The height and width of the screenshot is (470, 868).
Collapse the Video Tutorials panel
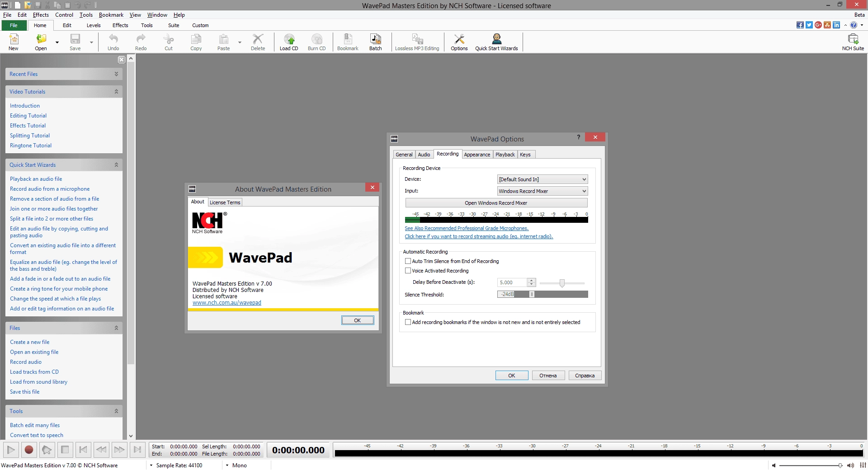click(x=116, y=92)
